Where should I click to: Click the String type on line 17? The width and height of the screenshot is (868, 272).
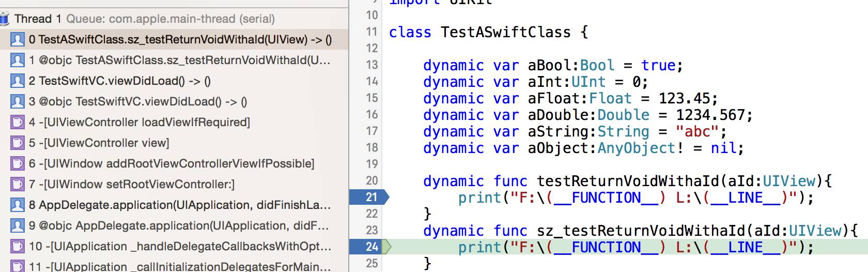pos(624,131)
